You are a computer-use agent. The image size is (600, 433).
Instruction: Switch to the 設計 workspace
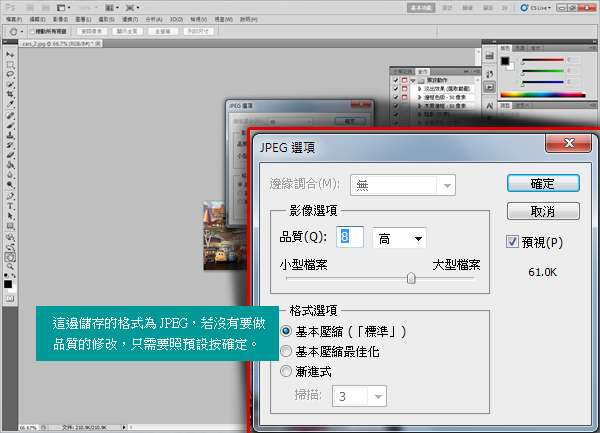pos(447,8)
